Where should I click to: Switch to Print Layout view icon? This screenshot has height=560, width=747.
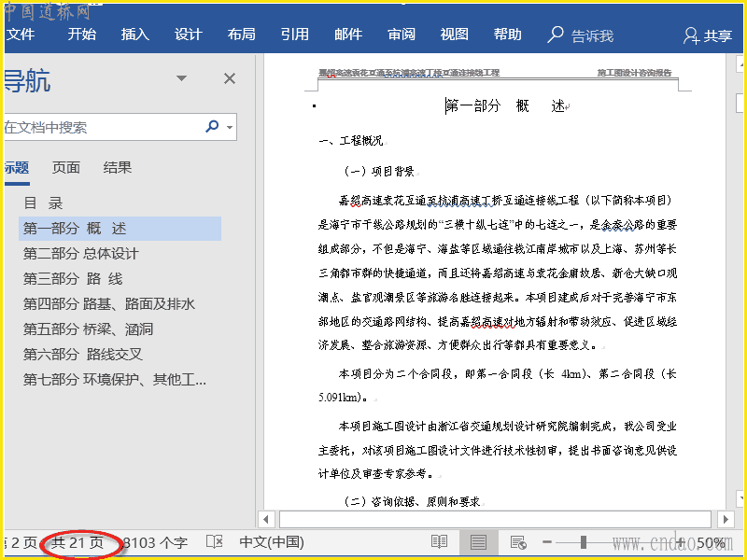[x=478, y=542]
